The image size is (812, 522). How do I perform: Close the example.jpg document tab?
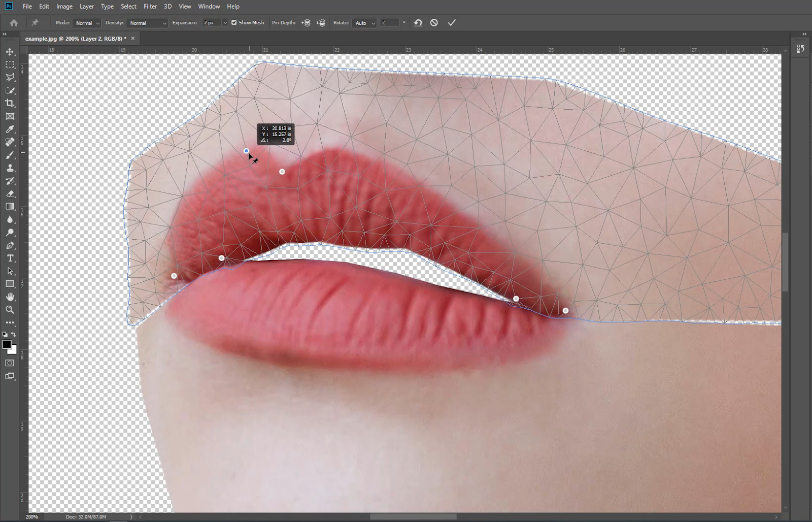tap(133, 39)
